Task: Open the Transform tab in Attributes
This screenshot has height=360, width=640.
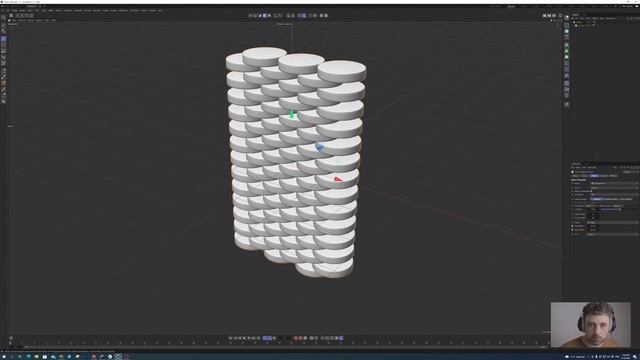Action: tap(604, 176)
